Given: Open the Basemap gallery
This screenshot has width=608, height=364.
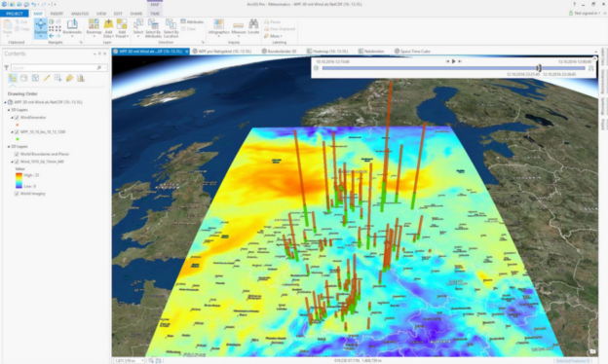Looking at the screenshot, I should (x=94, y=27).
